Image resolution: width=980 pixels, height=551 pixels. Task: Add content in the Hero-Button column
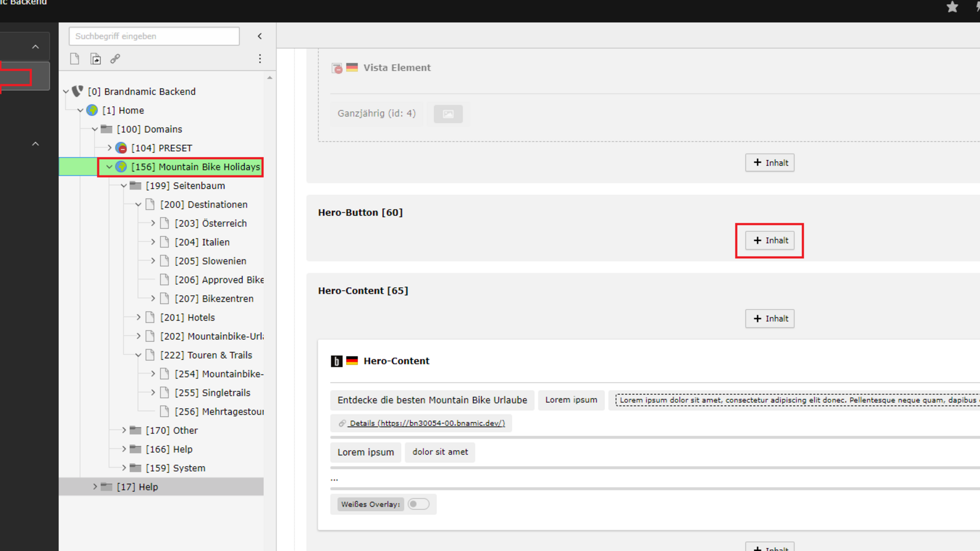769,240
